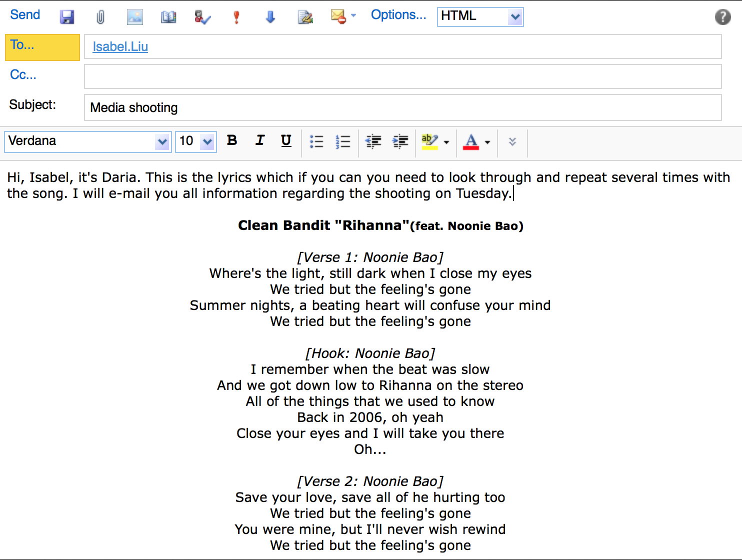The width and height of the screenshot is (742, 560).
Task: Click the [Hook: Noonie Bao] heading
Action: pos(370,353)
